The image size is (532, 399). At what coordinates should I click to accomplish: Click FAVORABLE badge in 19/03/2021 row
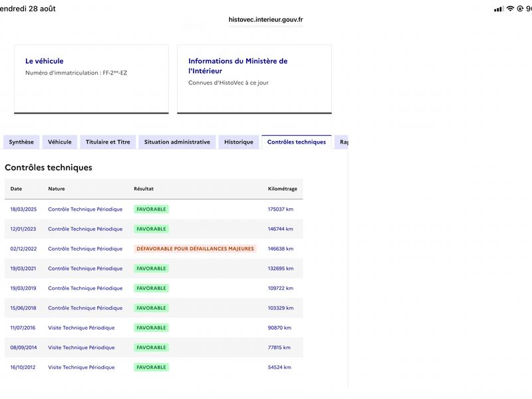point(152,269)
